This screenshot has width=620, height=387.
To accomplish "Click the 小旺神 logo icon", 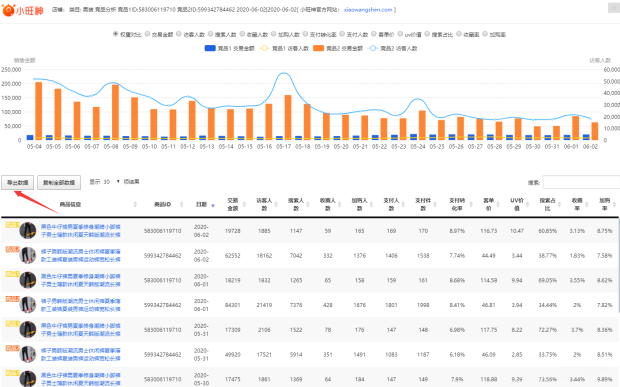I will click(x=9, y=10).
